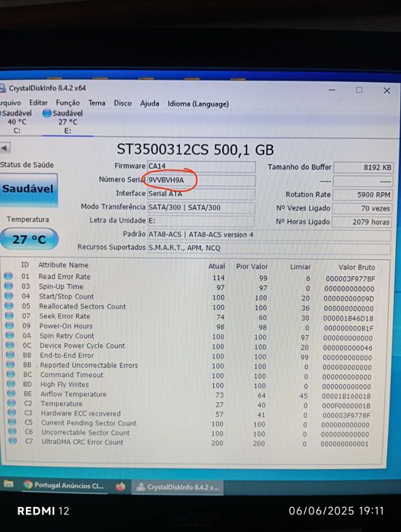Click the buffer size value 8192 KB
Viewport: 401px width, 532px height.
[x=363, y=168]
